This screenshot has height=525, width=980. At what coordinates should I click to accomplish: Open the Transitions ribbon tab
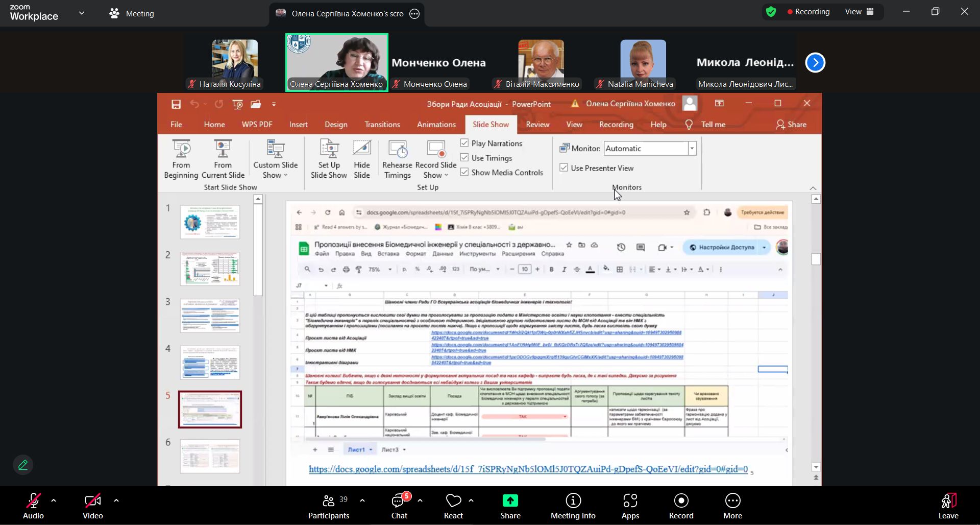coord(382,125)
